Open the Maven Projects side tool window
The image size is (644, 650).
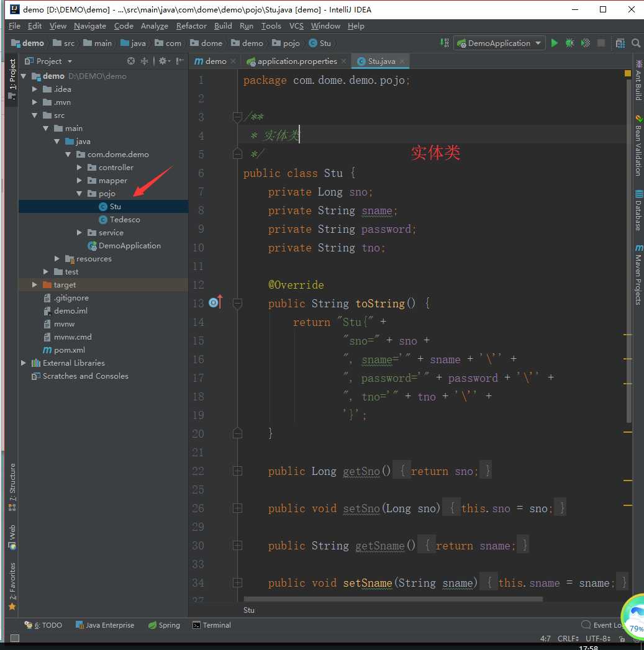[638, 274]
